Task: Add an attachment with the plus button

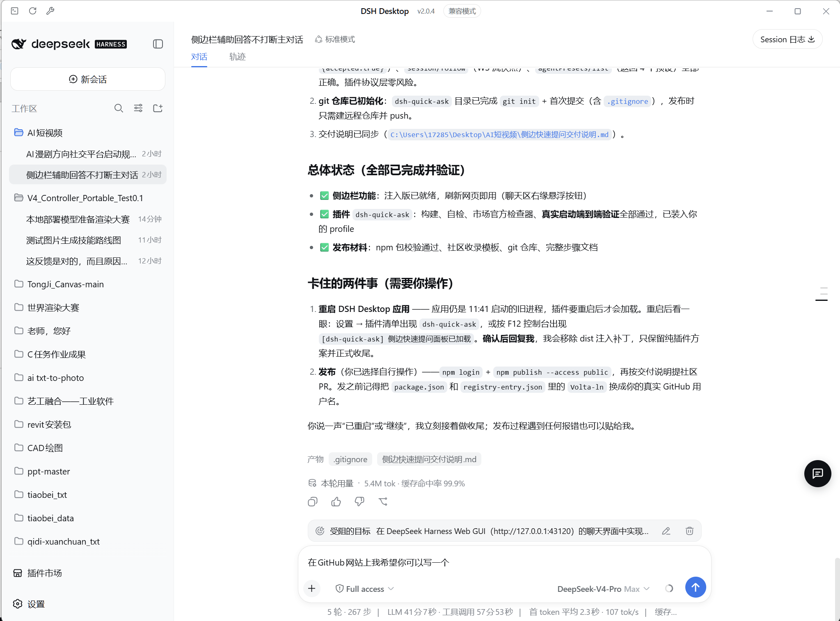Action: [312, 589]
